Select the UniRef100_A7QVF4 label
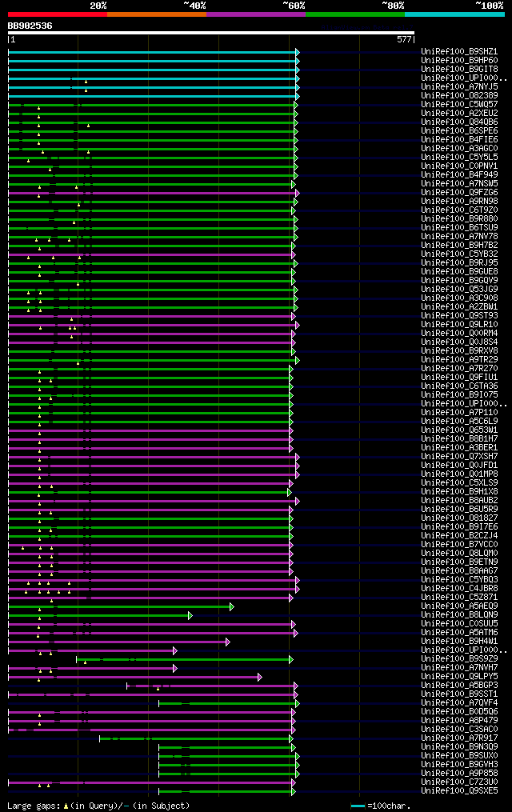Screen dimensions: 512x812 pyautogui.click(x=459, y=703)
